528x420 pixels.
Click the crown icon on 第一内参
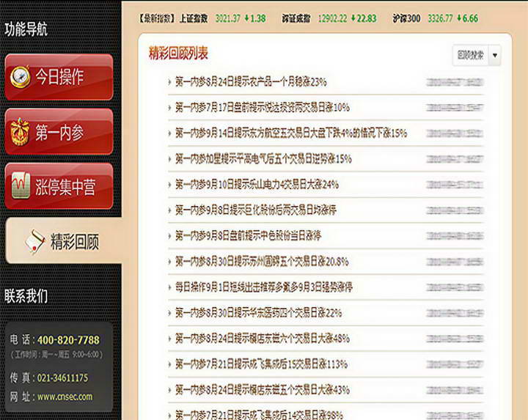point(20,132)
